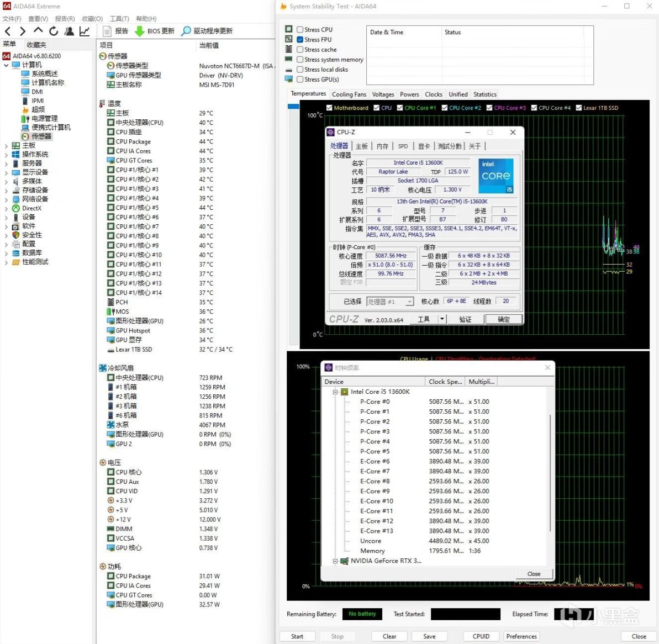Switch to the Cooling Fans tab
The height and width of the screenshot is (644, 659).
click(x=349, y=94)
